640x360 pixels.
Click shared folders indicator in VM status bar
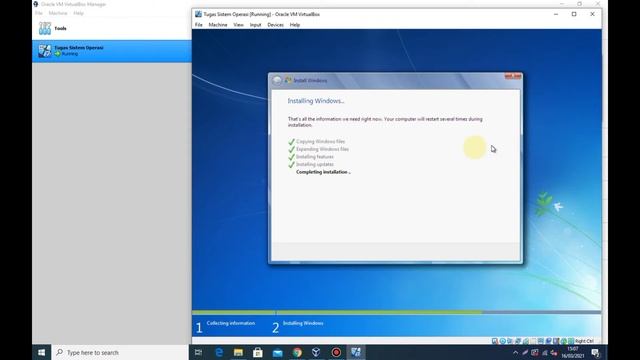[533, 341]
